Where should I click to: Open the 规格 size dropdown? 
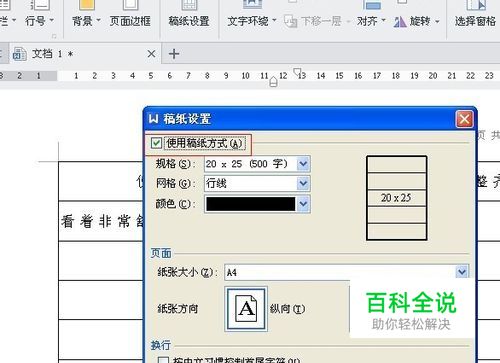[303, 164]
